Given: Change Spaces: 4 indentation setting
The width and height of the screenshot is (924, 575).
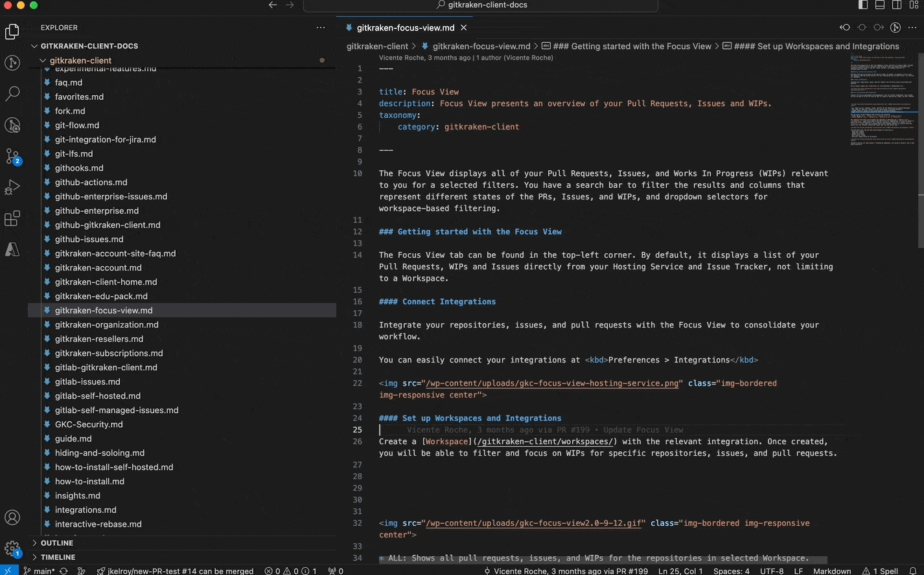Looking at the screenshot, I should pyautogui.click(x=732, y=571).
